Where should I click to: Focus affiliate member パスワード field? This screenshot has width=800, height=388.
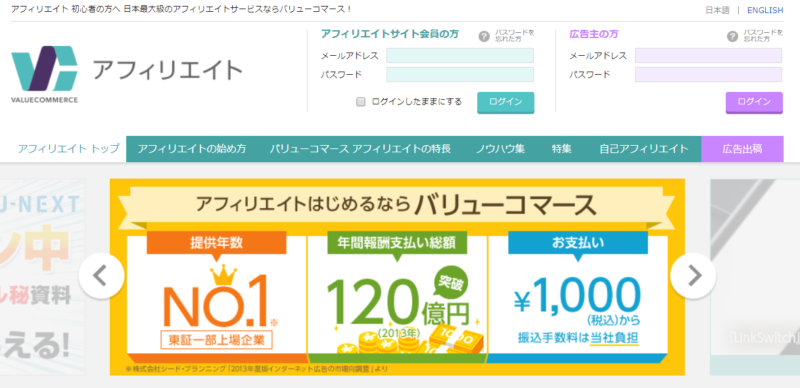point(460,75)
